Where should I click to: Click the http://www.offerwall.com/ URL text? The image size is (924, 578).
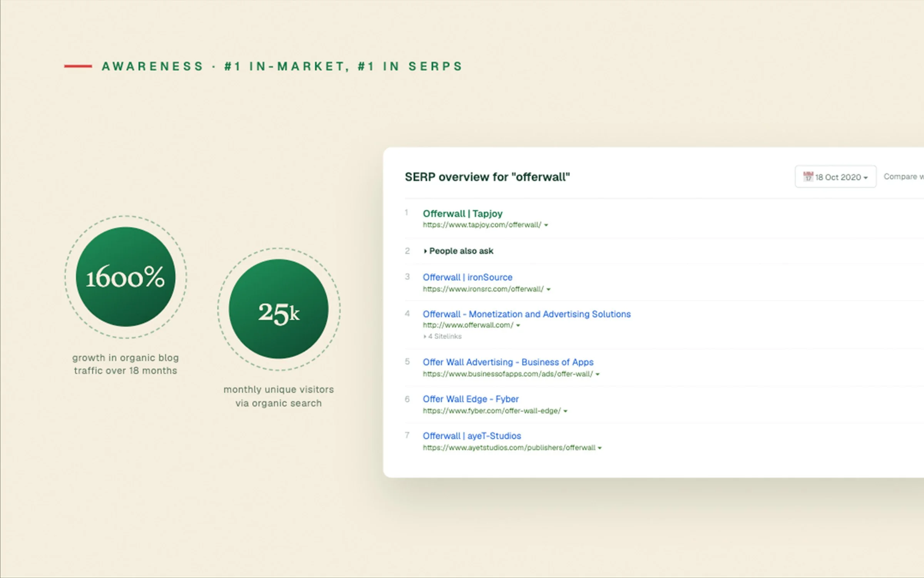point(468,325)
